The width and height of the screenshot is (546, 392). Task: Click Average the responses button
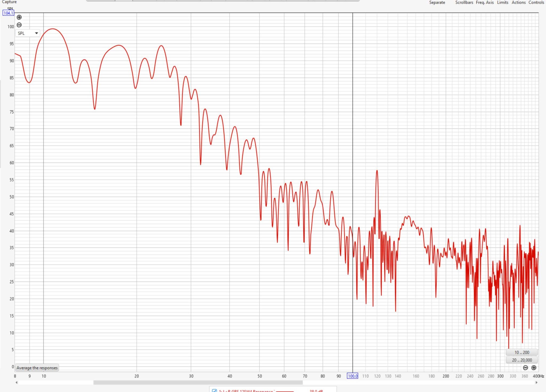37,368
